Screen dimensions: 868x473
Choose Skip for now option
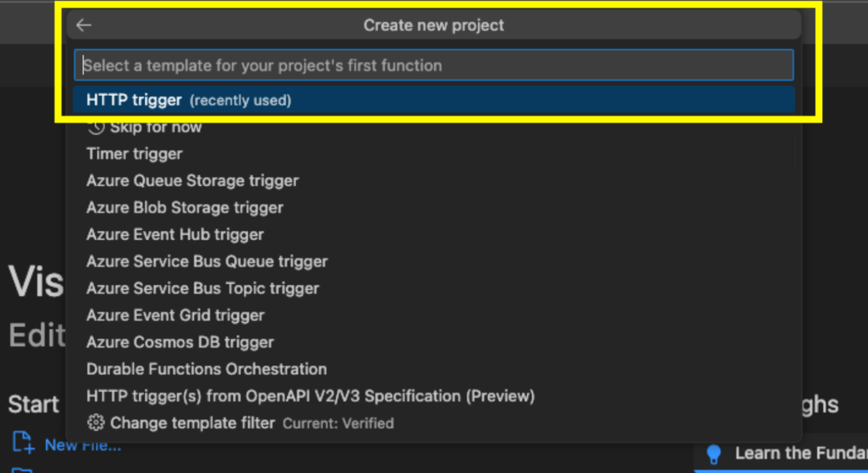click(433, 127)
